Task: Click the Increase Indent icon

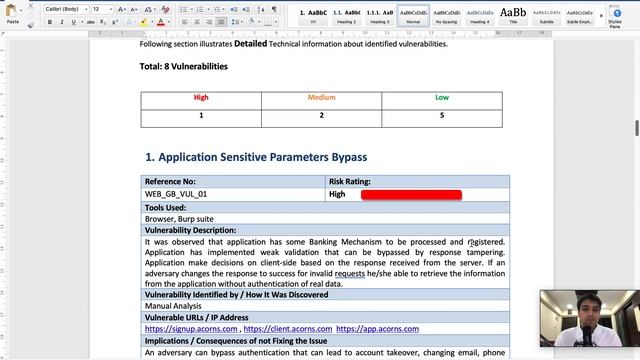Action: click(x=246, y=9)
